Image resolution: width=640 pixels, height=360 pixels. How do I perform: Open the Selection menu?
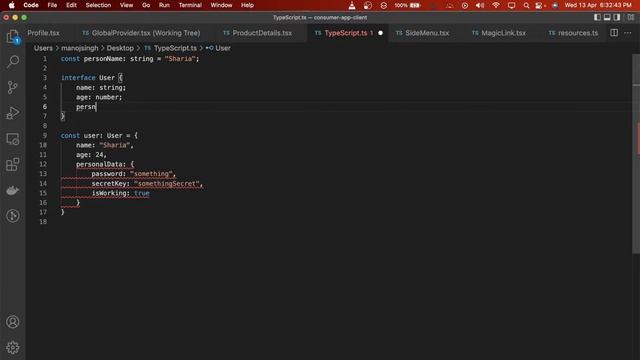coord(98,5)
